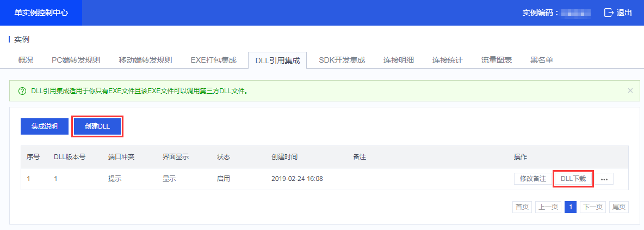Click the 实例 section heading
Screen dimensions: 644x230
22,39
